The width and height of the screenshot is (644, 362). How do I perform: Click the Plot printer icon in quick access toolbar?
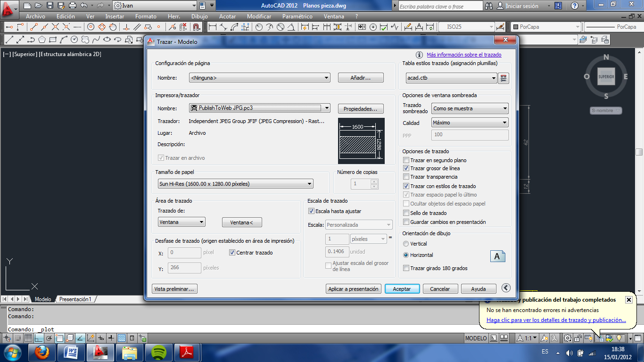point(72,6)
